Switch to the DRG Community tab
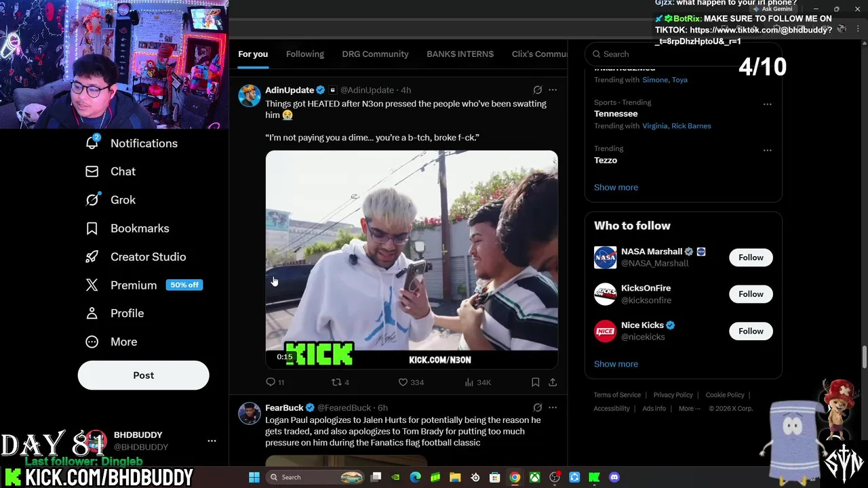This screenshot has height=488, width=868. point(375,54)
